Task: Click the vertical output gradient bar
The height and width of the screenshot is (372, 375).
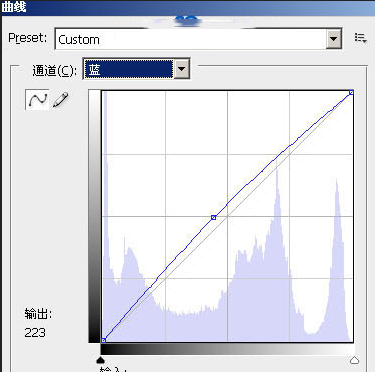Action: pos(94,216)
